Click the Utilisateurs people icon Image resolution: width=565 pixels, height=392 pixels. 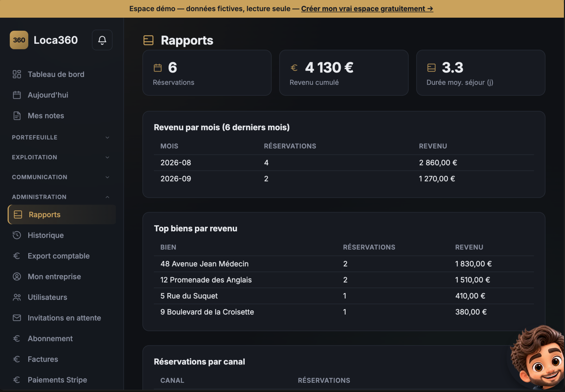tap(17, 297)
